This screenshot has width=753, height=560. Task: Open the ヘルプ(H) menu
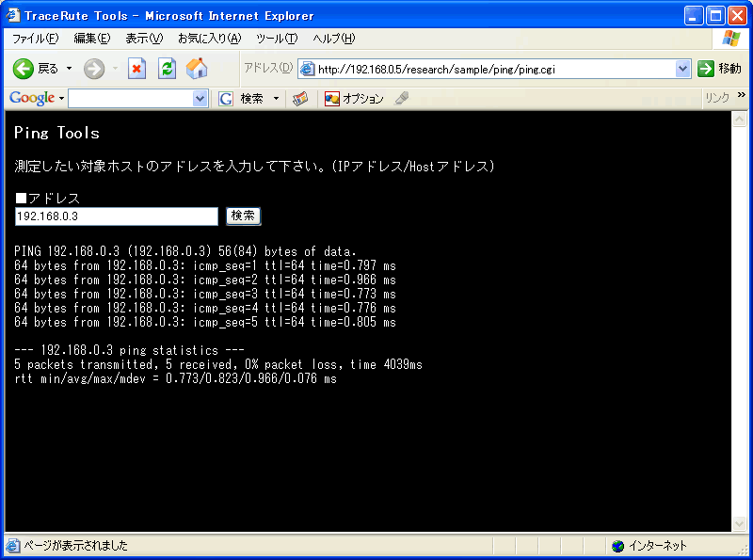334,39
